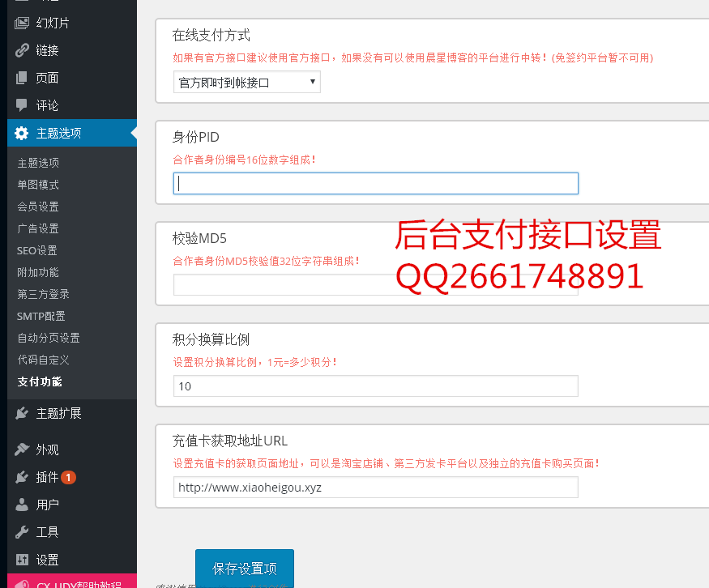Click the 工具 tools icon
This screenshot has height=588, width=709.
point(22,532)
